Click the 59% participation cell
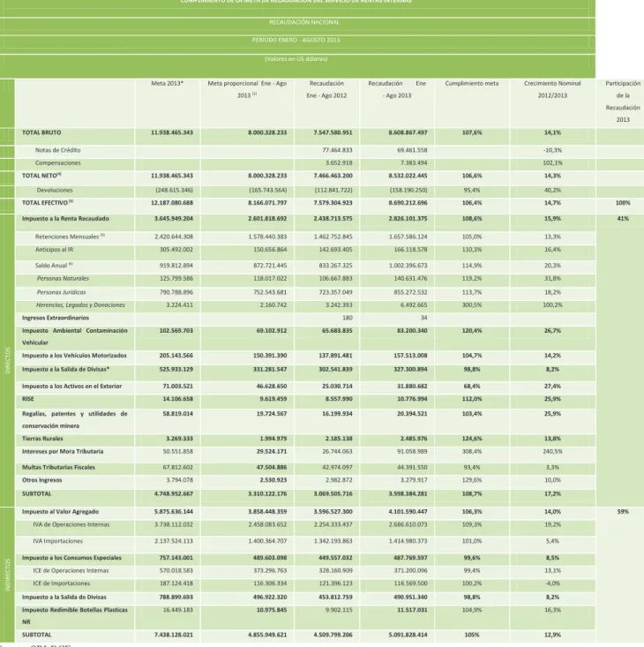Screen dimensions: 644x647 tap(623, 512)
